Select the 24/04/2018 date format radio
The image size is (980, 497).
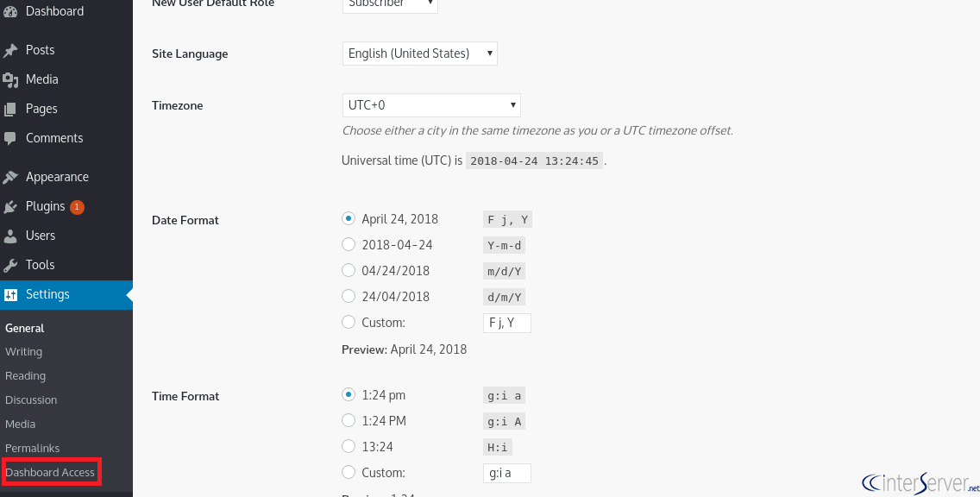(x=349, y=296)
